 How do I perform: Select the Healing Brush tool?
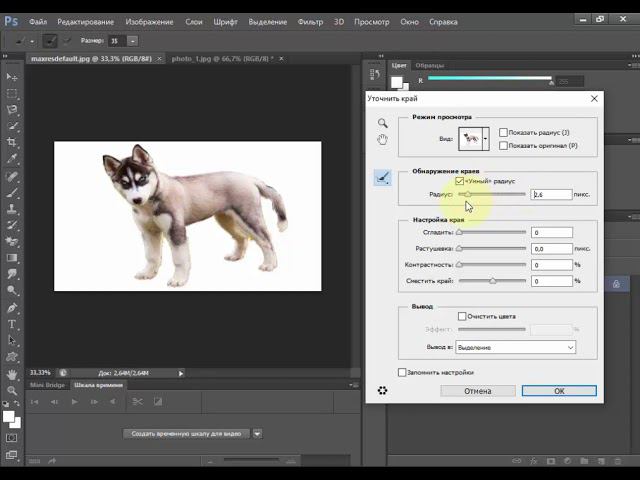point(12,176)
